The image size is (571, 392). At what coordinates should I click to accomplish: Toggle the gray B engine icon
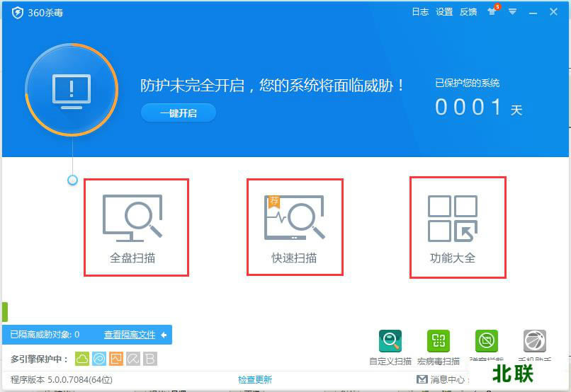point(150,359)
